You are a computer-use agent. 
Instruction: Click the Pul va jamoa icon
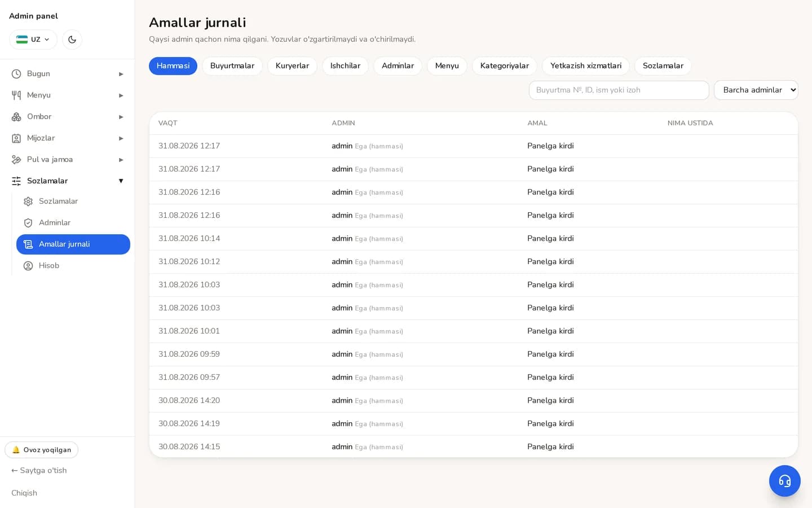pyautogui.click(x=16, y=160)
